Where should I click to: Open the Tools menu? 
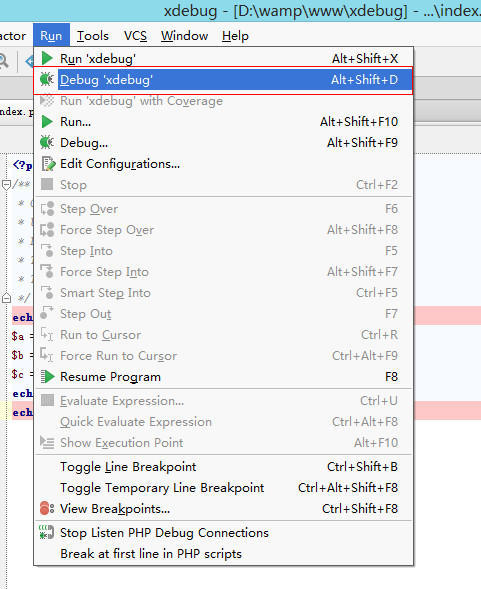click(93, 36)
